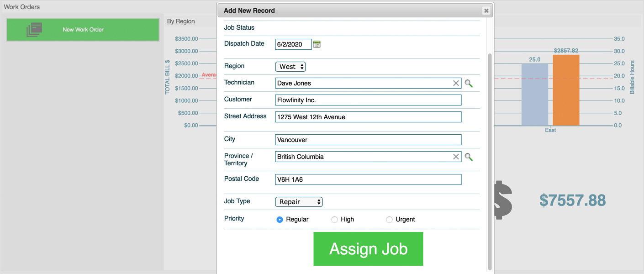Image resolution: width=644 pixels, height=274 pixels.
Task: Open the Region dropdown showing West
Action: coord(290,67)
